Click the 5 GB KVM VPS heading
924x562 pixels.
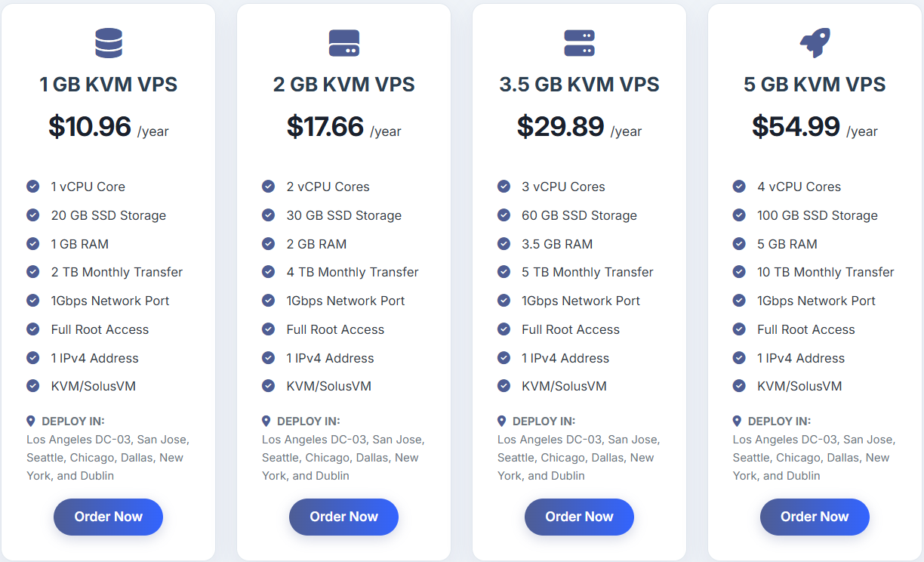coord(815,84)
